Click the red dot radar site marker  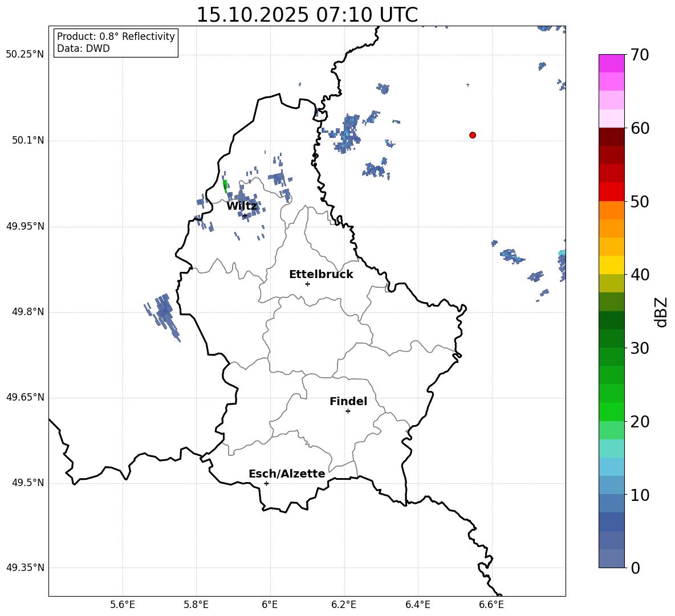coord(473,135)
